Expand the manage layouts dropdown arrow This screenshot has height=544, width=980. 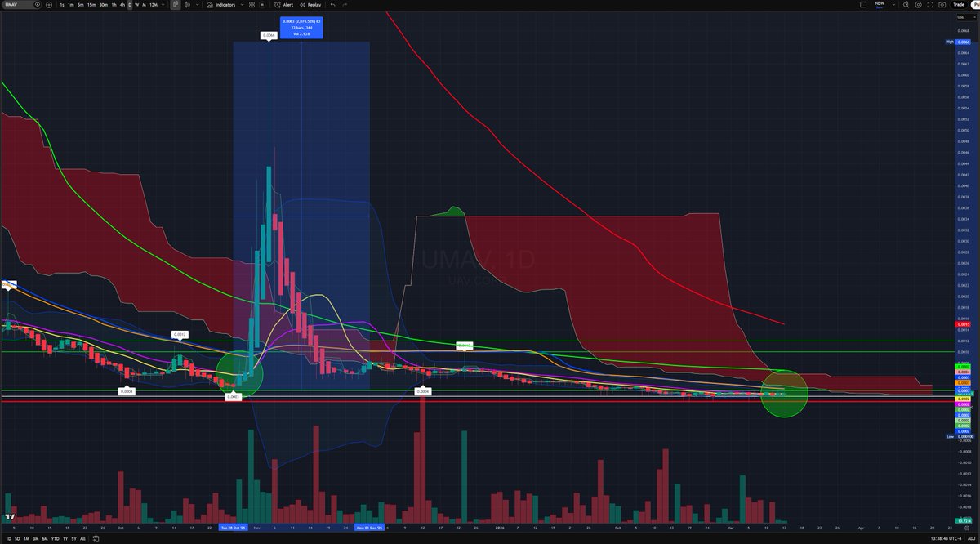point(893,5)
